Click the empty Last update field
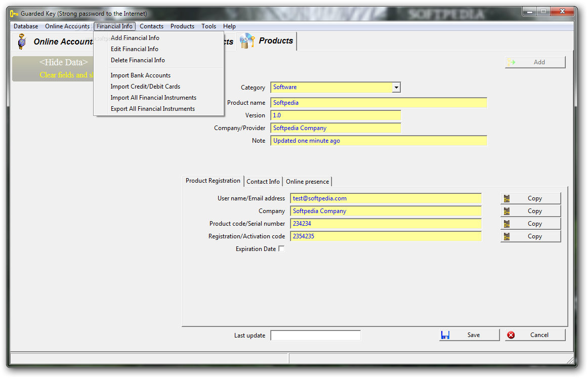The image size is (588, 378). 316,335
